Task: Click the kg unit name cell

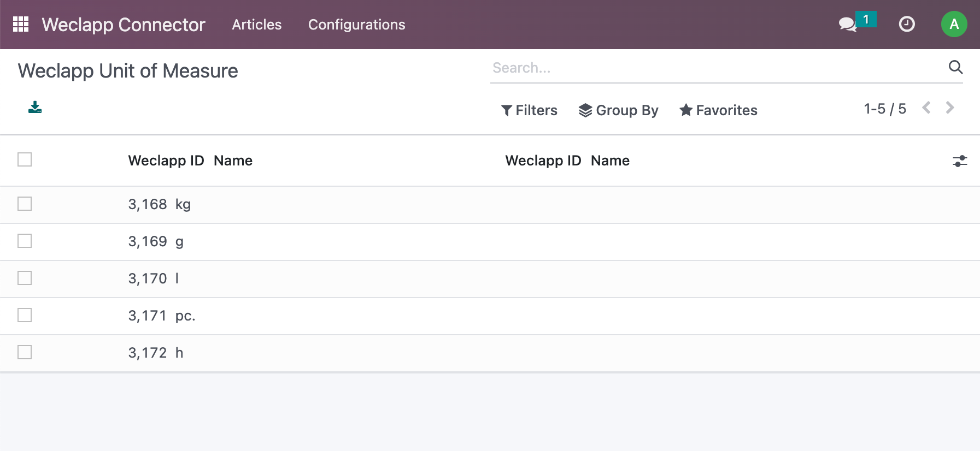Action: click(183, 205)
